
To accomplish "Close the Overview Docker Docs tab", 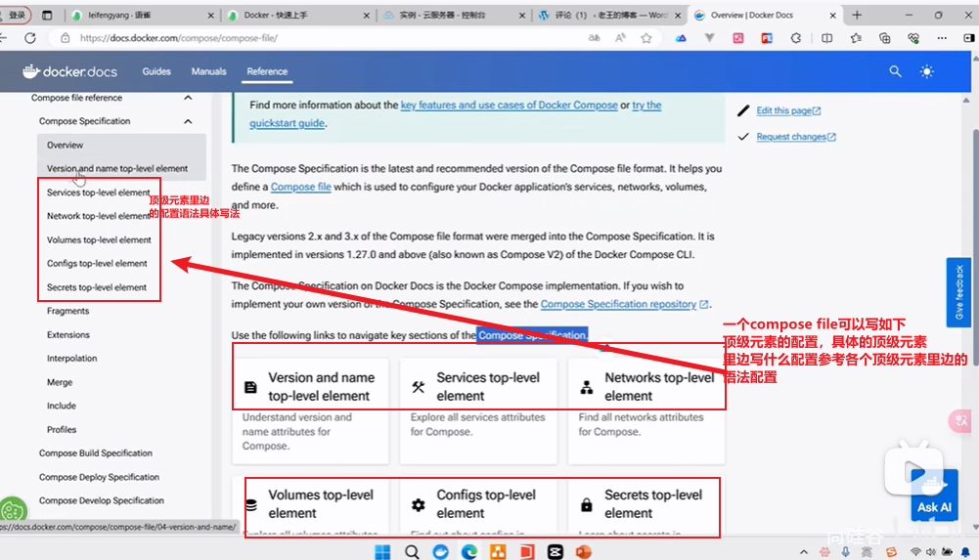I will tap(832, 15).
